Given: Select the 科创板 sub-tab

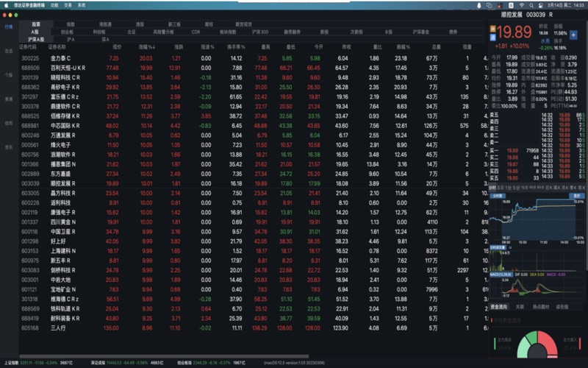Looking at the screenshot, I should (99, 32).
